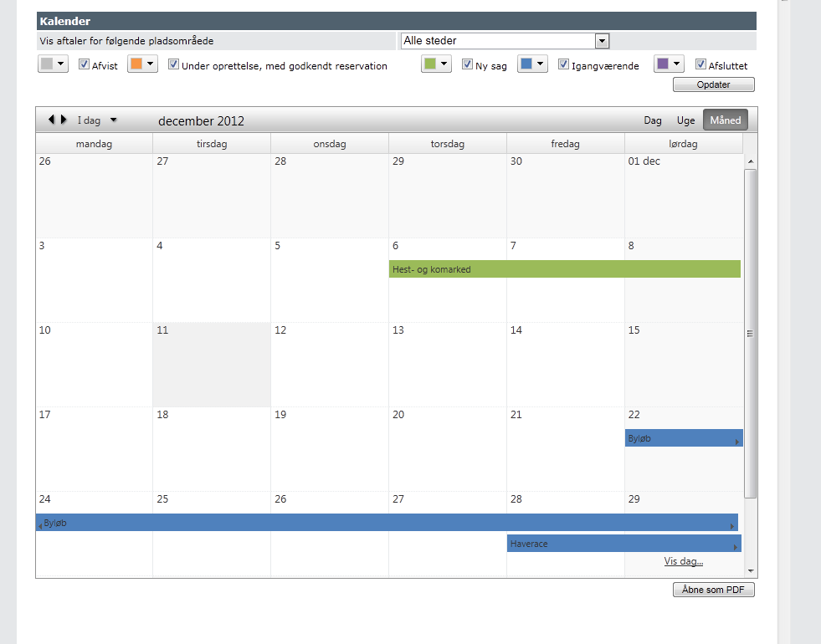
Task: Click the 'december 2012' month title
Action: (201, 120)
